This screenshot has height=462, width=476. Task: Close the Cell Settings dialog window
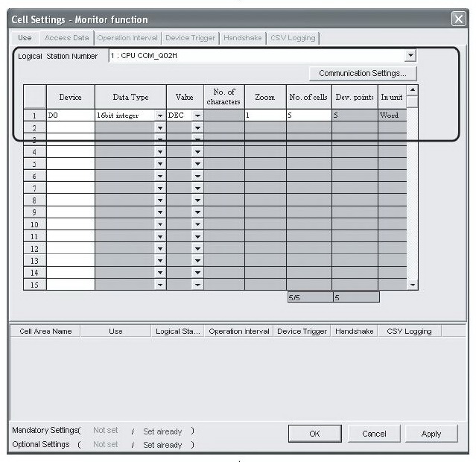point(458,19)
